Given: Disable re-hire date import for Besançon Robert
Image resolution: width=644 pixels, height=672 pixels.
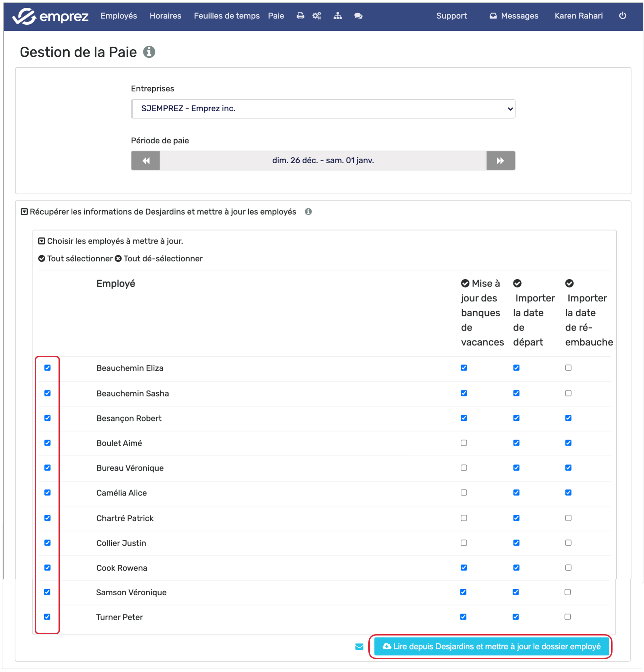Looking at the screenshot, I should [x=569, y=418].
